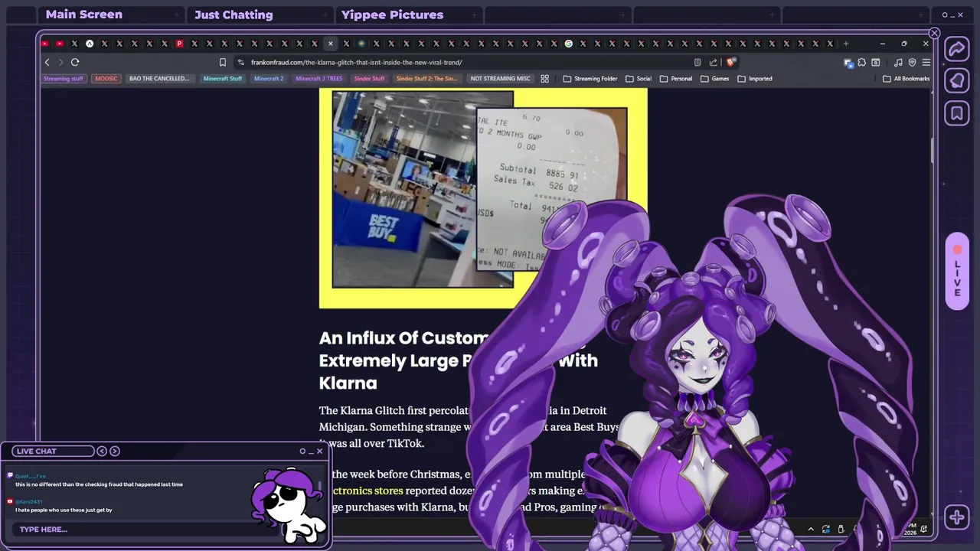Click the Best Buy receipt article image
Screen dimensions: 980x551
click(483, 197)
